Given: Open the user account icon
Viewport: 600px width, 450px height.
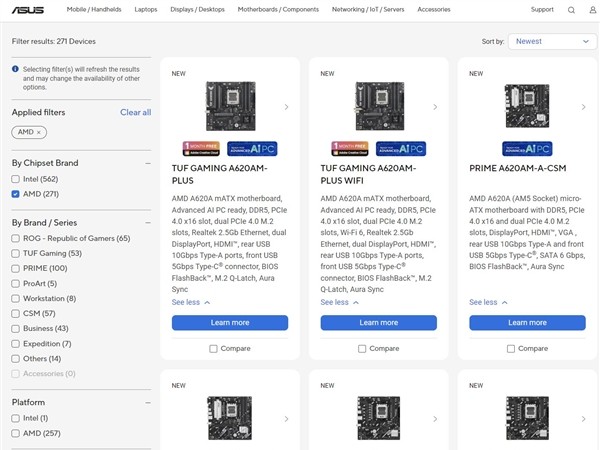Looking at the screenshot, I should (593, 10).
